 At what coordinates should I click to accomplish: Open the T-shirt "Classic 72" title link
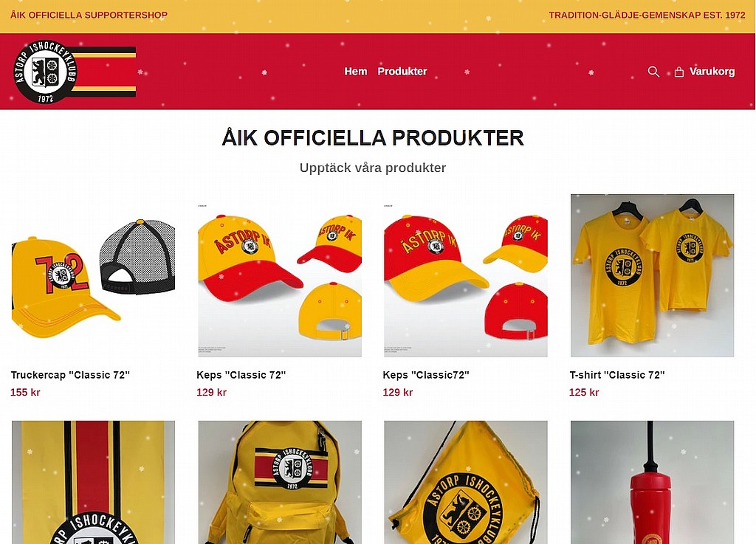click(x=617, y=375)
